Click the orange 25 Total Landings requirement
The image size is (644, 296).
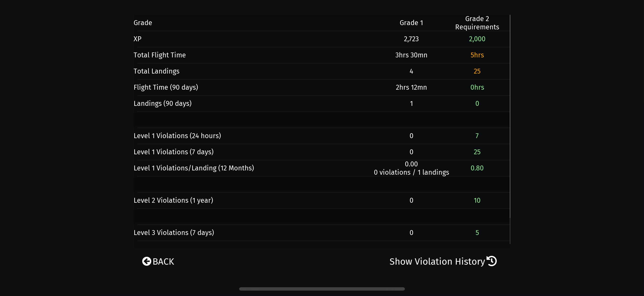(477, 71)
